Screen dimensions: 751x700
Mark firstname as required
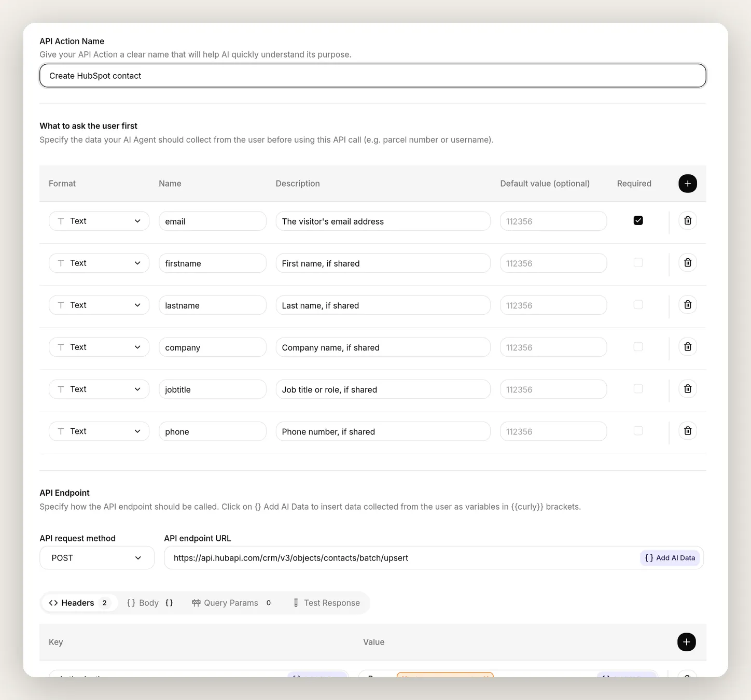coord(638,262)
